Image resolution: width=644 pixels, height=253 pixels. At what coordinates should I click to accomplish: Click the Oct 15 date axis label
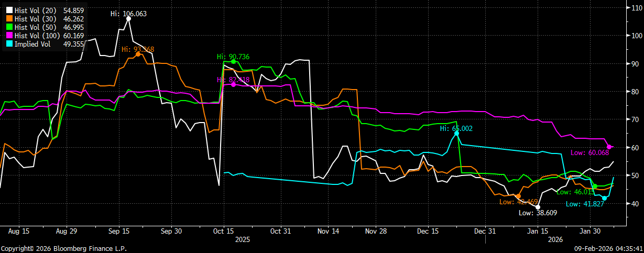[x=224, y=230]
